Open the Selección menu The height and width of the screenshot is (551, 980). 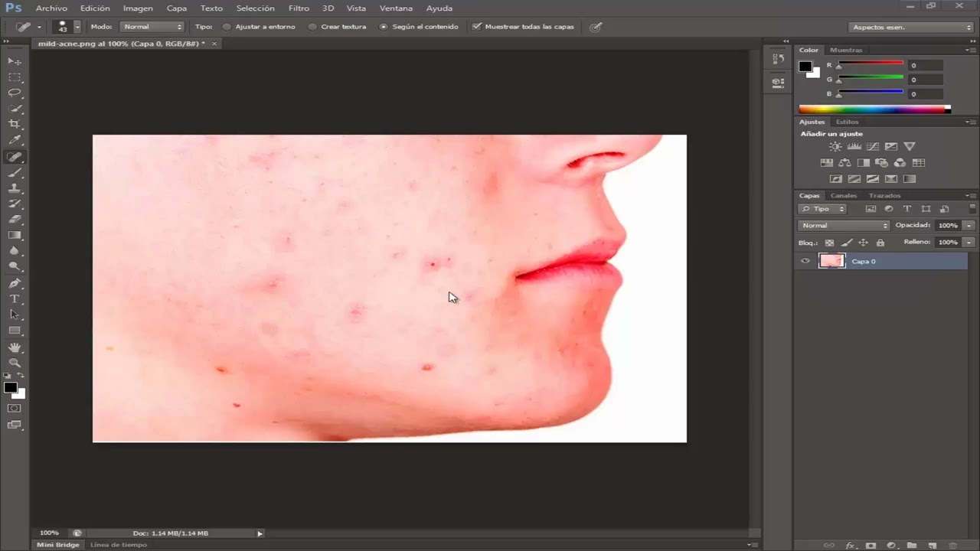(255, 8)
